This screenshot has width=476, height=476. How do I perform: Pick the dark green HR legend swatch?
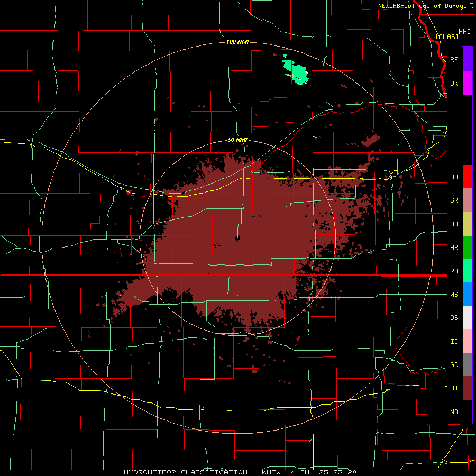coord(467,248)
